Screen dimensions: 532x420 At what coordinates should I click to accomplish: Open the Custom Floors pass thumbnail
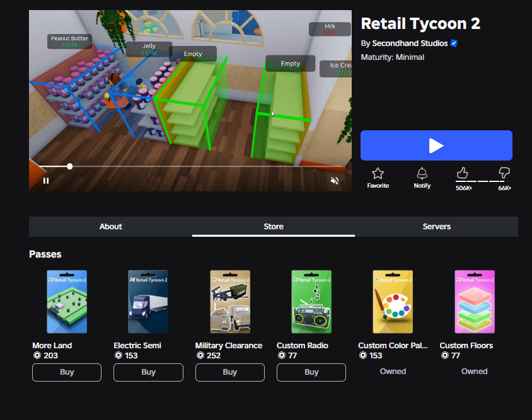pyautogui.click(x=475, y=302)
